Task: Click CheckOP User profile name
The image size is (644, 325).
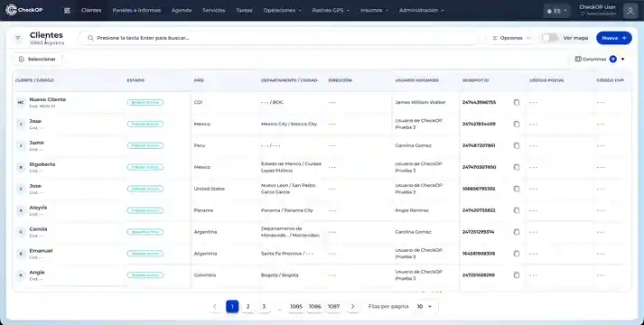Action: [598, 7]
